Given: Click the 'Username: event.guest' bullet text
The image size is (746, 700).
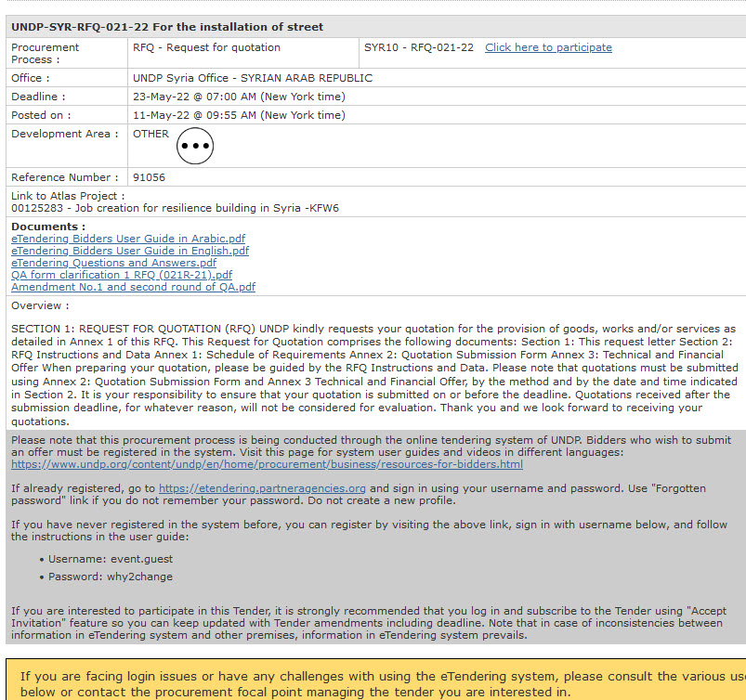Looking at the screenshot, I should click(111, 559).
